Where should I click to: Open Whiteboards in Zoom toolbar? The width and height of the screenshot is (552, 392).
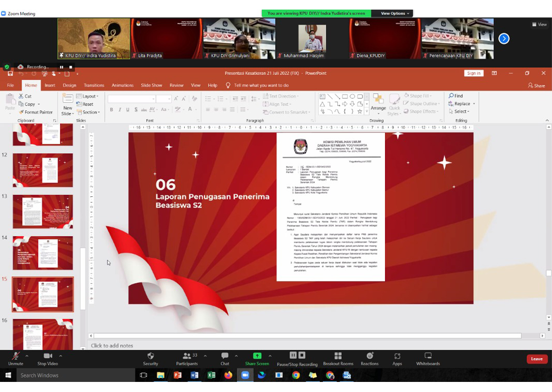pos(428,358)
